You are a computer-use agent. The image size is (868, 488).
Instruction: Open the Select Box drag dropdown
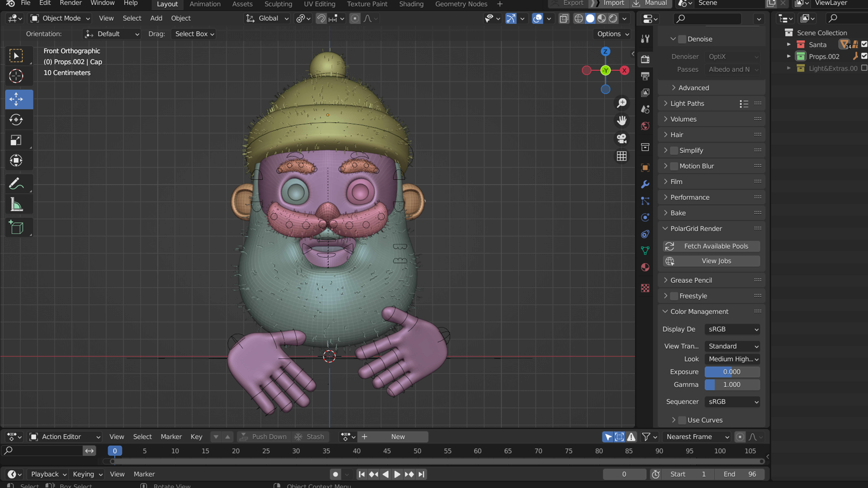194,34
